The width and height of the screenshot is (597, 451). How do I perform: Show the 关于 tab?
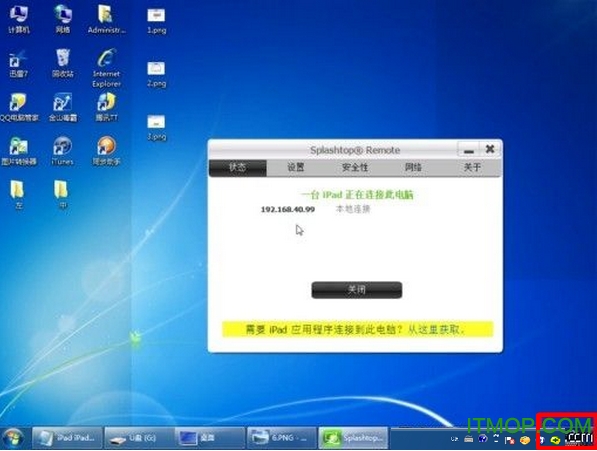click(x=472, y=167)
